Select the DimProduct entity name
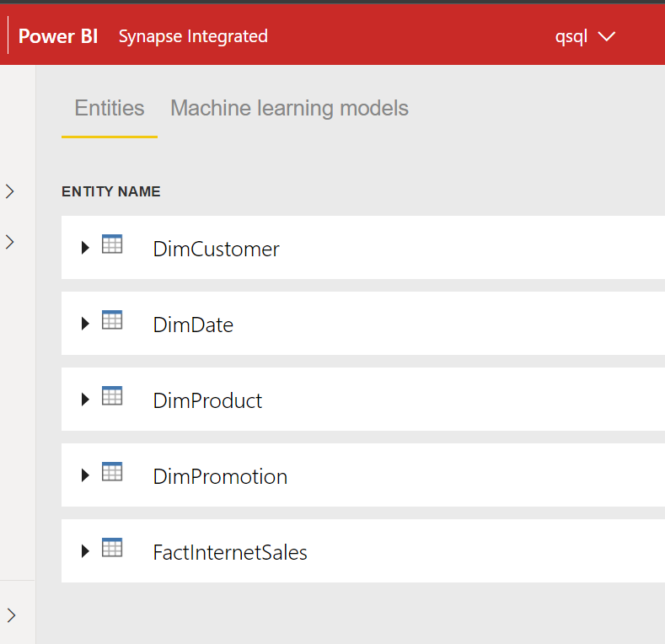 tap(207, 401)
